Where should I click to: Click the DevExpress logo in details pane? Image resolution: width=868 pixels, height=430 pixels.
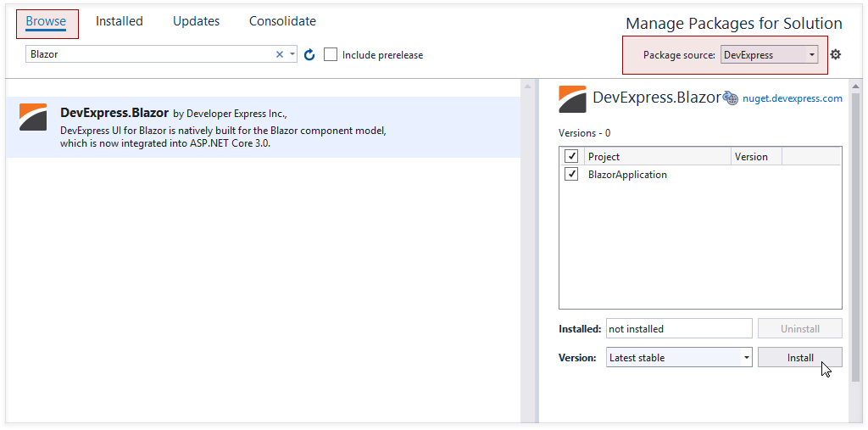click(x=572, y=99)
